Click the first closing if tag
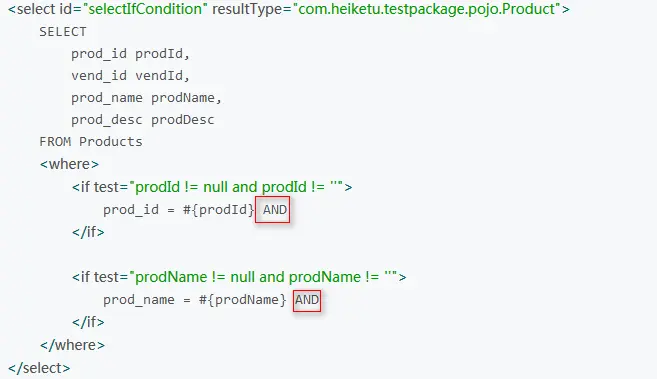This screenshot has width=657, height=379. pos(88,232)
